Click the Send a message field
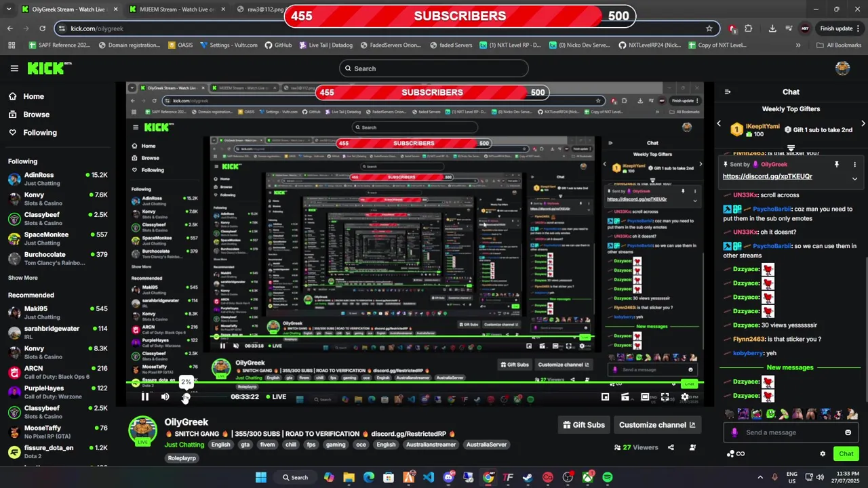The image size is (868, 488). (791, 432)
